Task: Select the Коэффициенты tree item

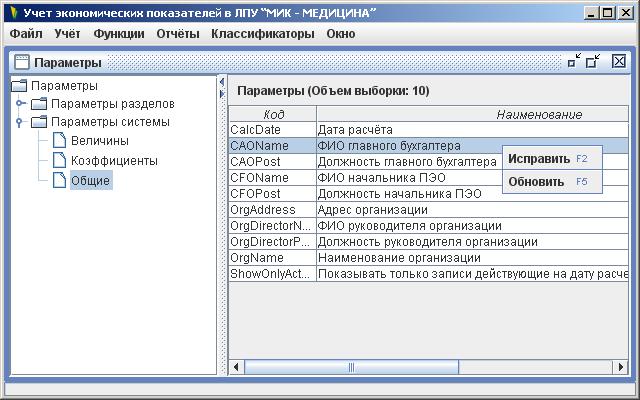Action: [x=114, y=160]
